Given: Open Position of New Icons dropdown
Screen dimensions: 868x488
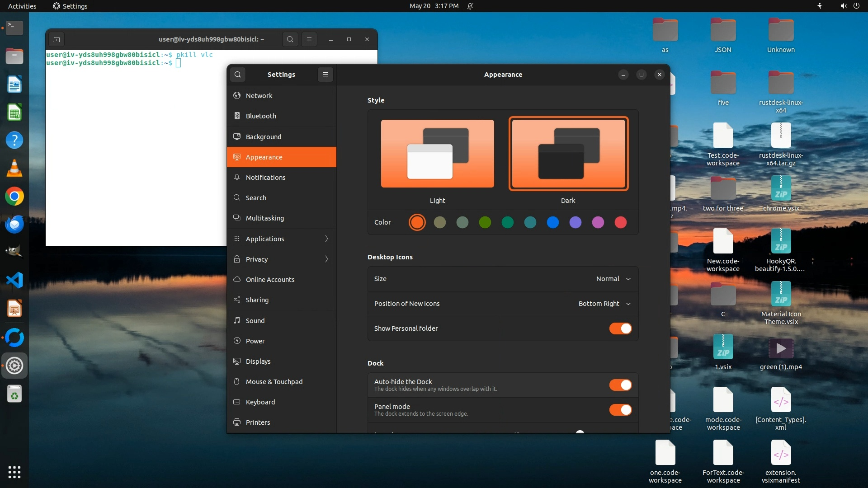Looking at the screenshot, I should click(x=604, y=304).
